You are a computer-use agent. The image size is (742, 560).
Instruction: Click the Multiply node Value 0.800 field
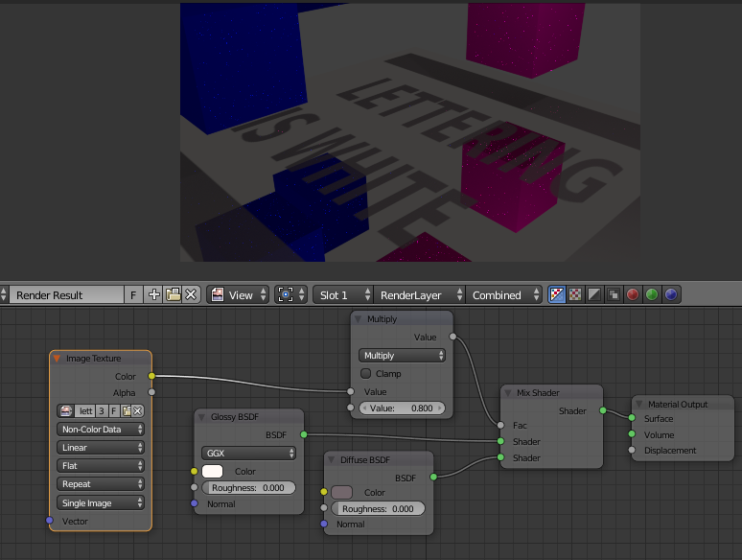(403, 408)
